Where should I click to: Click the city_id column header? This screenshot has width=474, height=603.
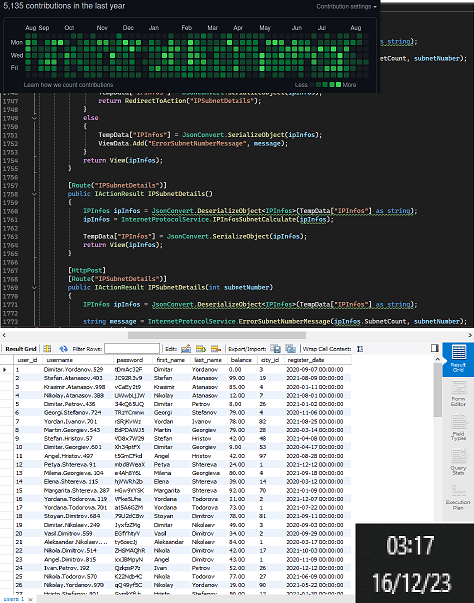point(270,360)
